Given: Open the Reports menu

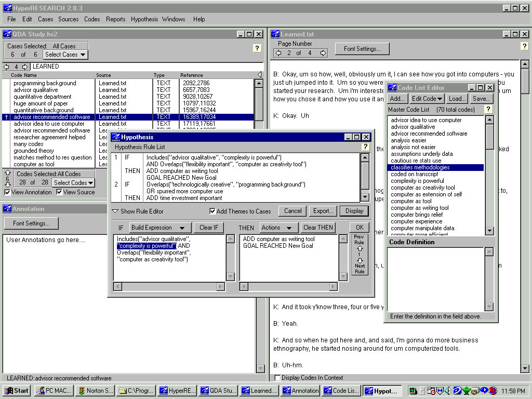Looking at the screenshot, I should point(116,19).
